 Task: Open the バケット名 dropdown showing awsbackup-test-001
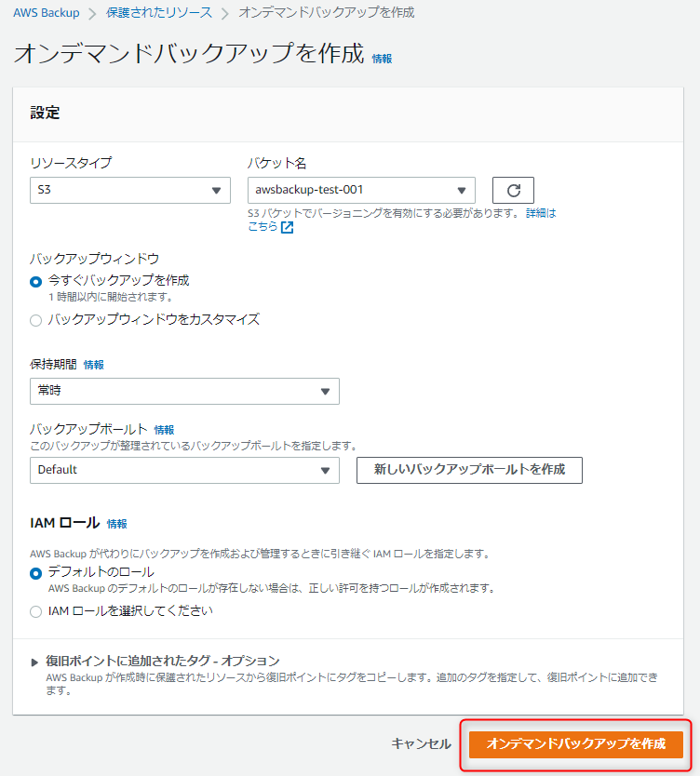click(361, 190)
